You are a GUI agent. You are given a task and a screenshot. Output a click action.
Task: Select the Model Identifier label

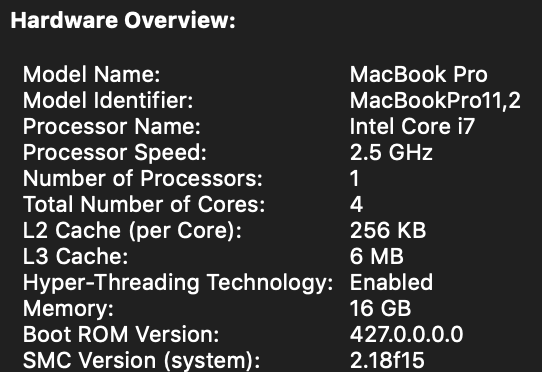[x=108, y=100]
